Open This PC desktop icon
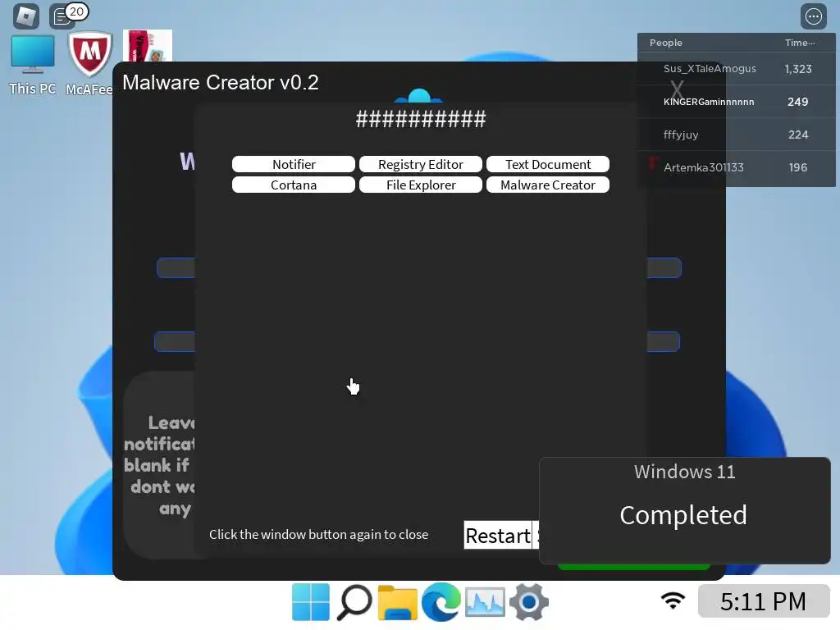Viewport: 840px width, 630px height. click(x=33, y=66)
